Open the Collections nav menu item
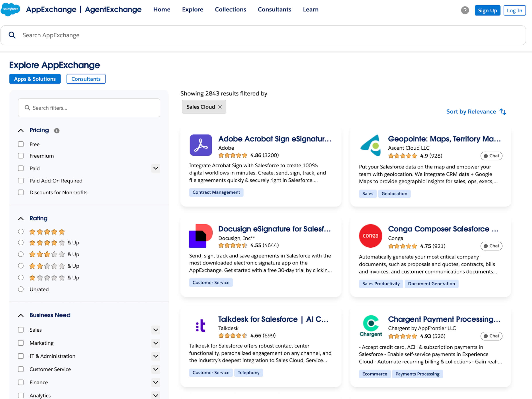This screenshot has height=399, width=532. [x=230, y=9]
